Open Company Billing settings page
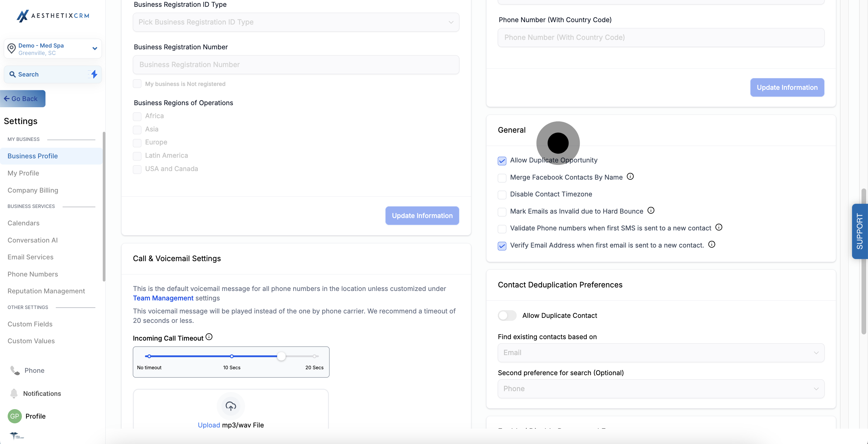868x444 pixels. [x=33, y=190]
